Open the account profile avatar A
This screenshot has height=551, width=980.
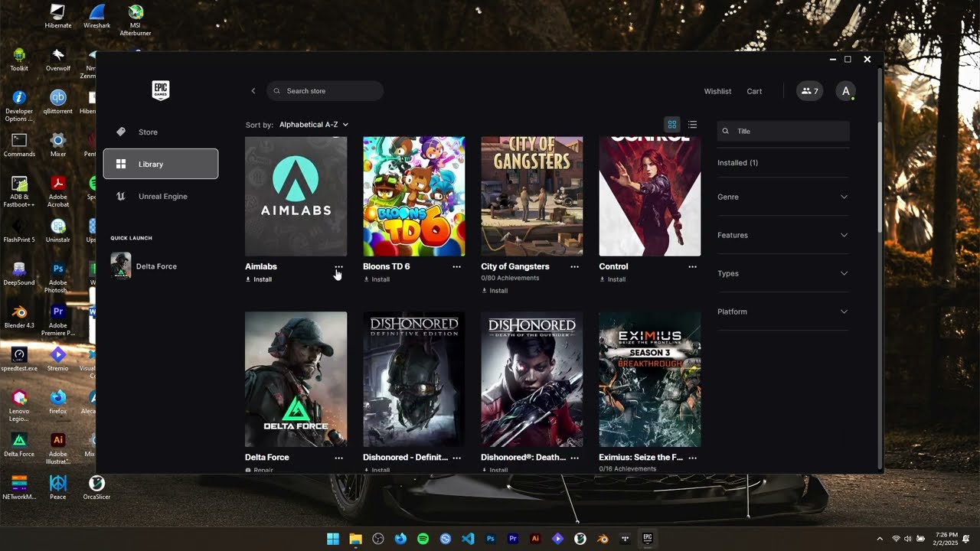point(845,91)
